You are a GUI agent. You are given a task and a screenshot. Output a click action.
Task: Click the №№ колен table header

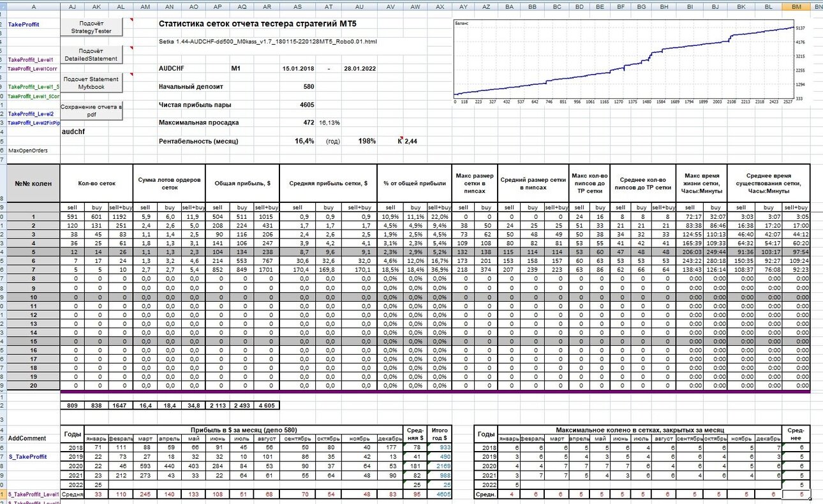pos(33,183)
